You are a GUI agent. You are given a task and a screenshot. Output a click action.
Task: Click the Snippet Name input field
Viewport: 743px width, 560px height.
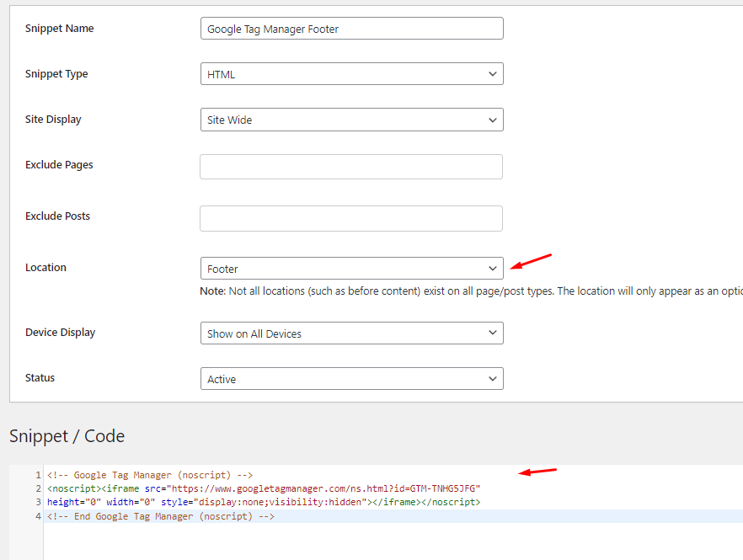coord(351,29)
